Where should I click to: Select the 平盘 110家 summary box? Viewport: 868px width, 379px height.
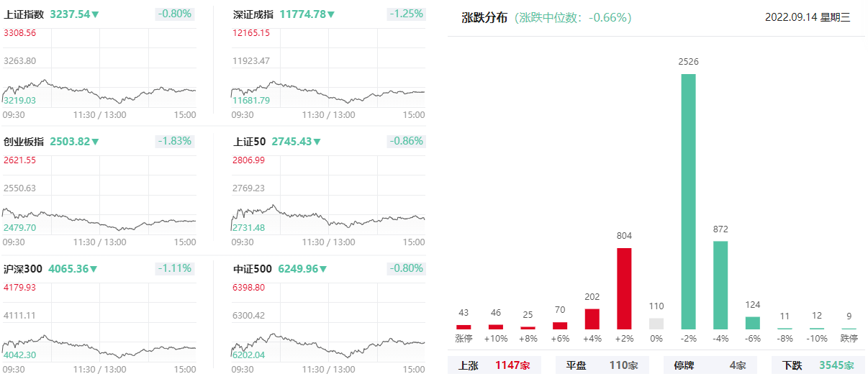602,365
